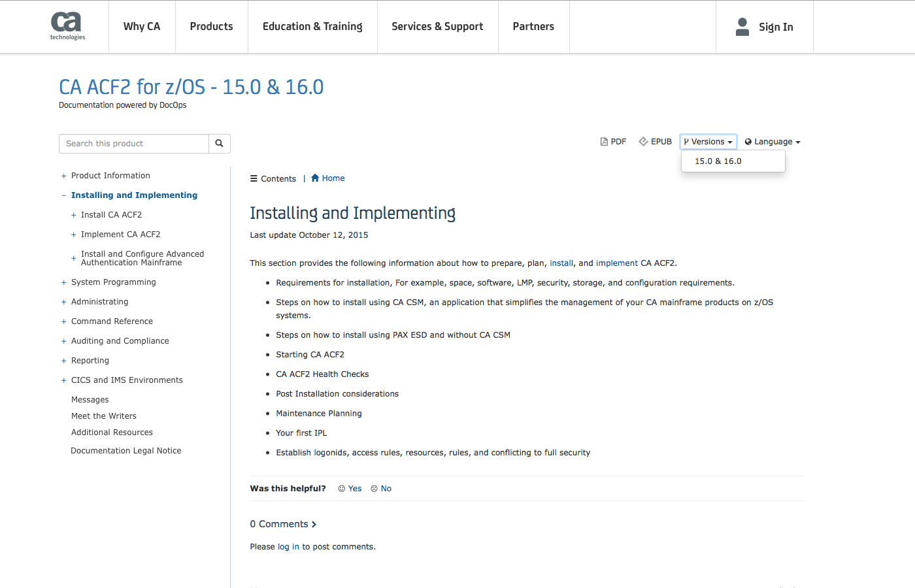Screen dimensions: 915x588
Task: Open the Education & Training menu
Action: point(312,26)
